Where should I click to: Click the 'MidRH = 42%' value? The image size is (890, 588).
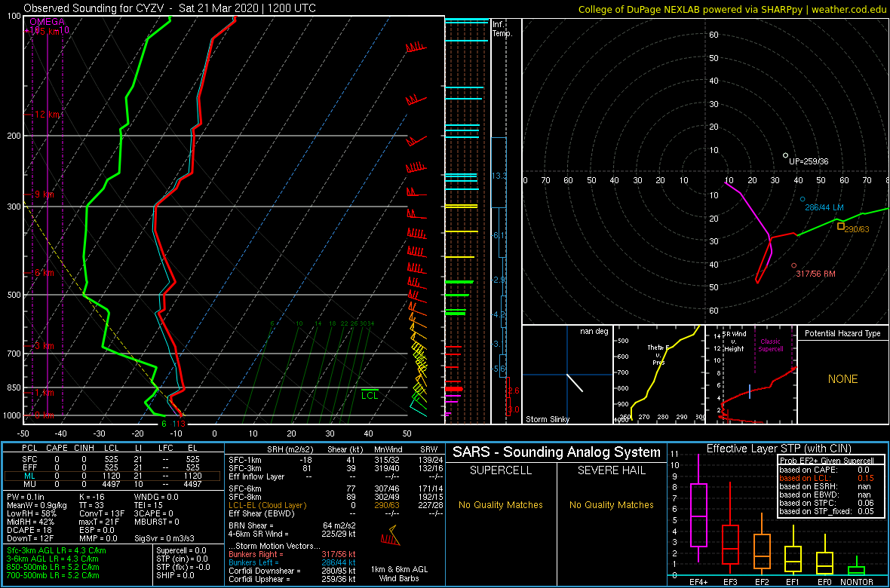(x=30, y=522)
